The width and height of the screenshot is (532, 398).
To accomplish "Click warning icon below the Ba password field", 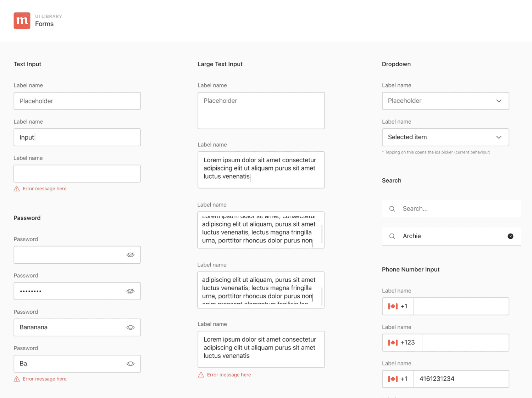I will 17,379.
